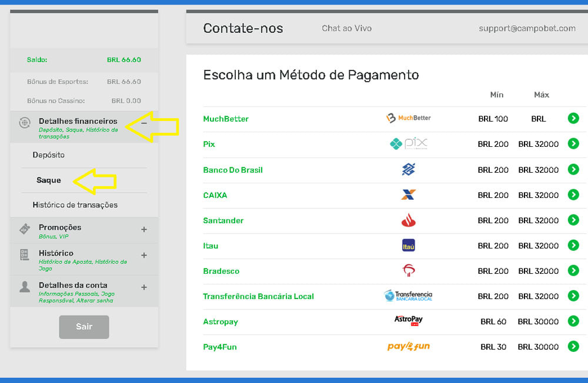Collapse Detalhes financeiros with minus sign

tap(144, 123)
